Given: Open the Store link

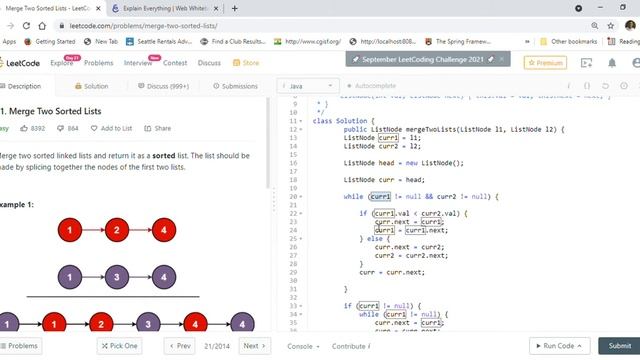Looking at the screenshot, I should pos(246,63).
